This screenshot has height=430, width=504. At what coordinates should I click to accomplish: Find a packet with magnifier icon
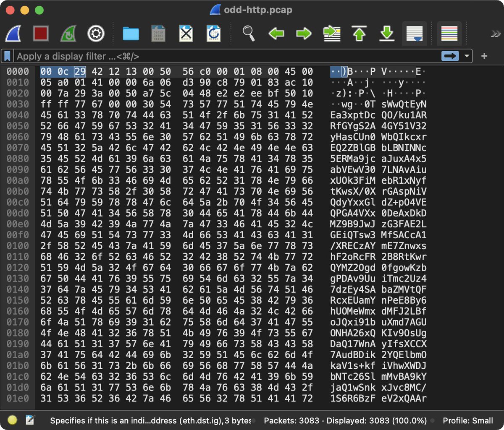coord(249,33)
